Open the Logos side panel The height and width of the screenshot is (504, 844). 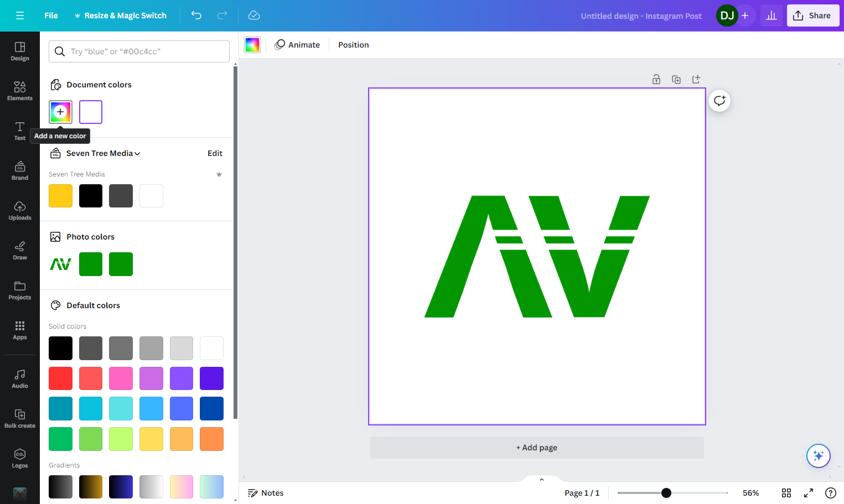(20, 459)
